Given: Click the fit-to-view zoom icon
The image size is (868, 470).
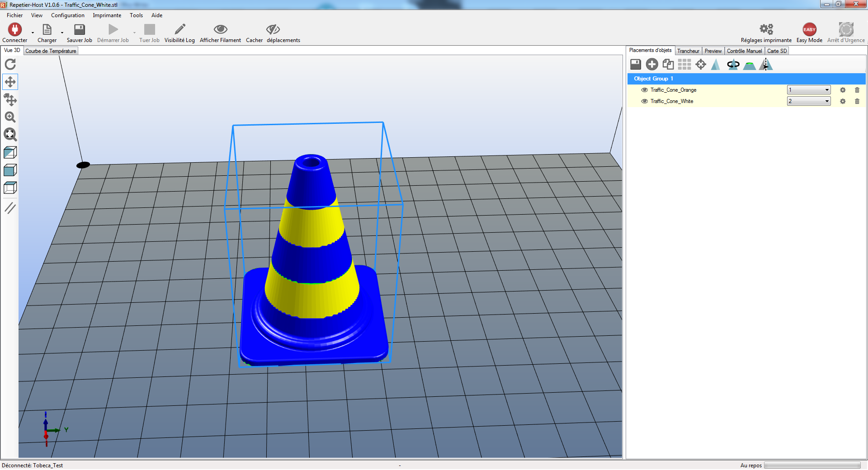Looking at the screenshot, I should pyautogui.click(x=10, y=134).
